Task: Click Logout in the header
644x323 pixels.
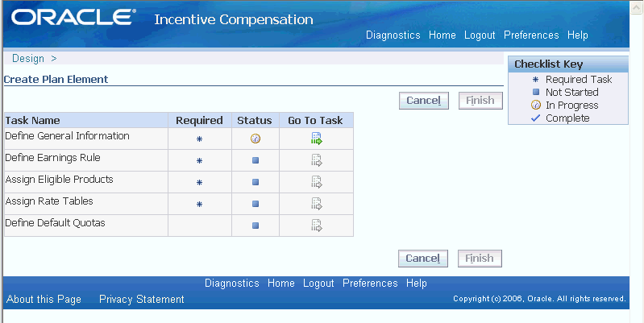Action: (480, 35)
